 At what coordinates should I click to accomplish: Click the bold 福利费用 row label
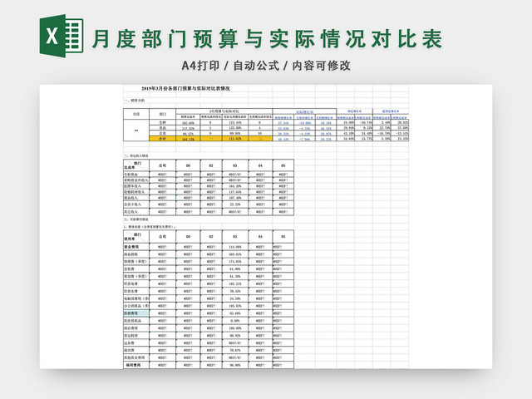136,365
